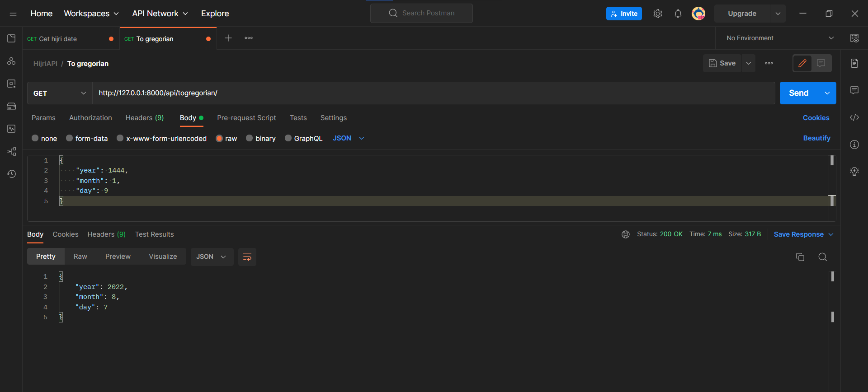Open new tab plus icon
Screen dimensions: 868x392
pyautogui.click(x=228, y=38)
